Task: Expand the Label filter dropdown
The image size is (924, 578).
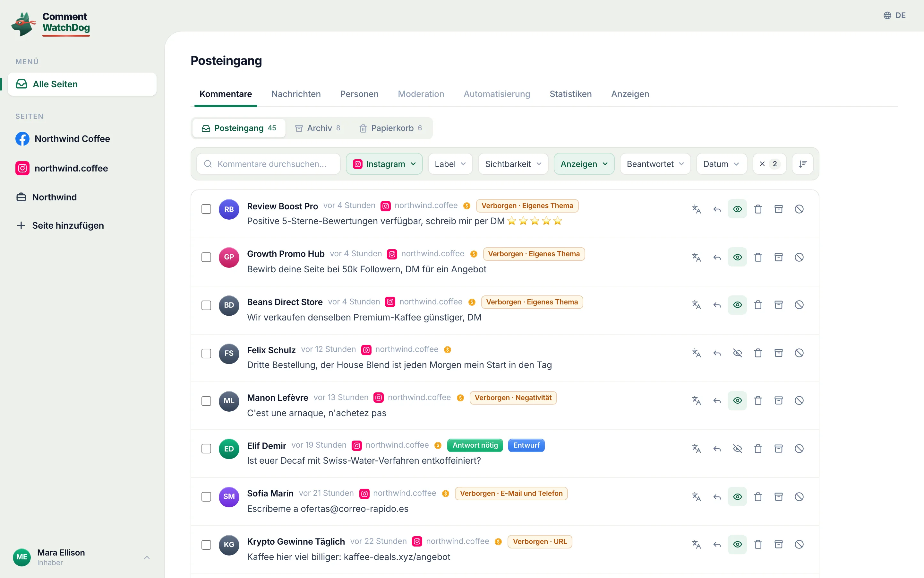Action: [x=450, y=164]
